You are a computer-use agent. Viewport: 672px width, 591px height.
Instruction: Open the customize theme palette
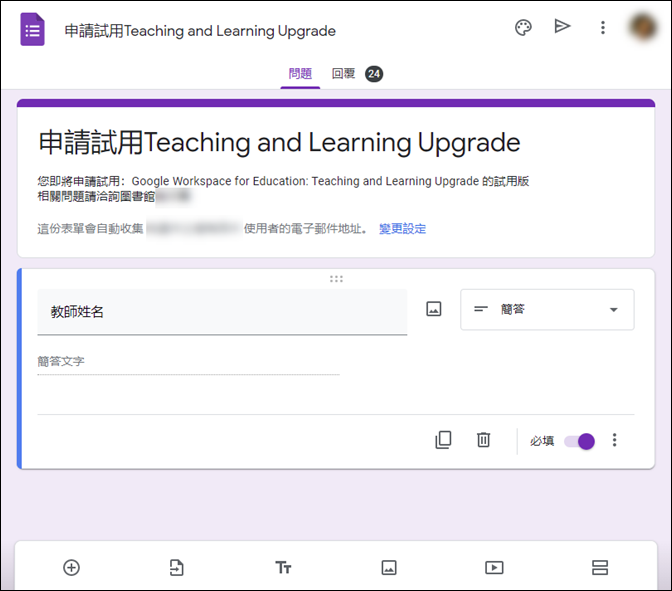[x=523, y=28]
